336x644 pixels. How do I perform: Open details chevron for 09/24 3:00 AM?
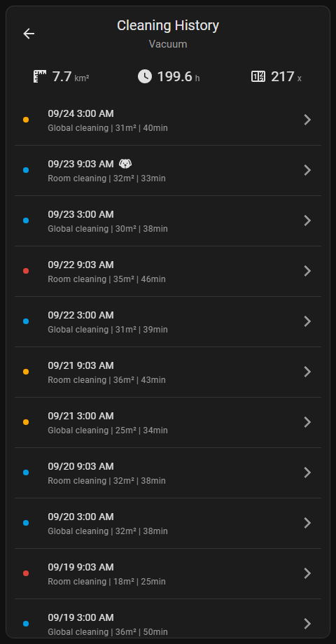(x=307, y=120)
